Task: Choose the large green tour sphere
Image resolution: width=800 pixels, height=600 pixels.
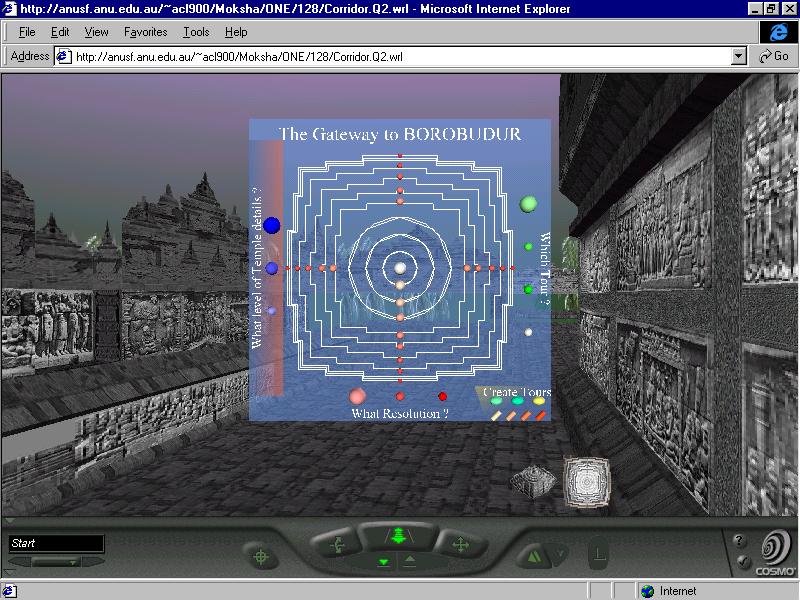Action: (x=529, y=204)
